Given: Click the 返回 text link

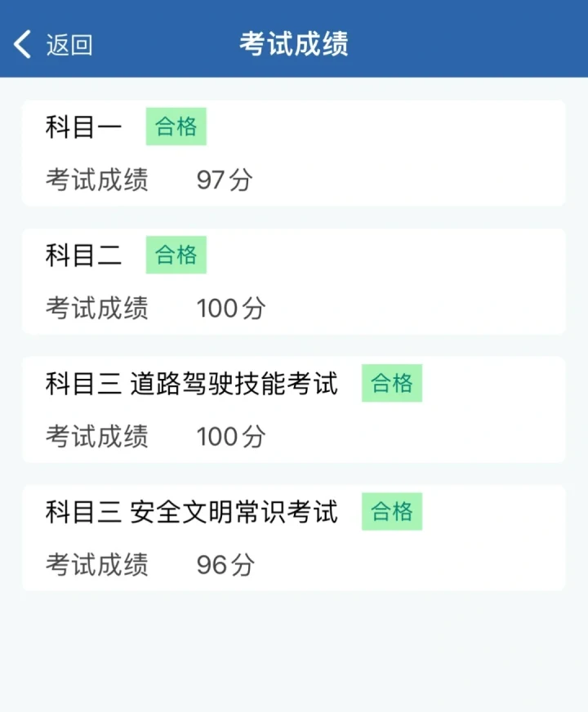Looking at the screenshot, I should click(69, 45).
